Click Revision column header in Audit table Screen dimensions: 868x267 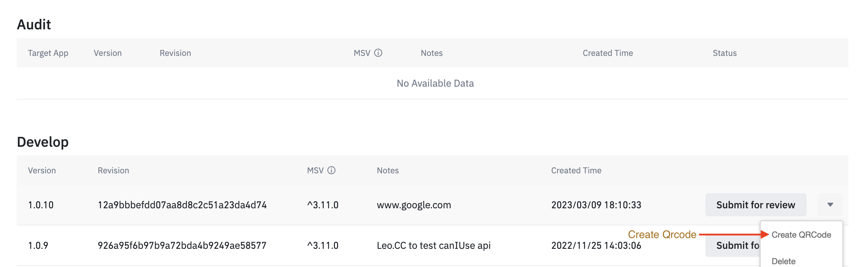tap(175, 53)
